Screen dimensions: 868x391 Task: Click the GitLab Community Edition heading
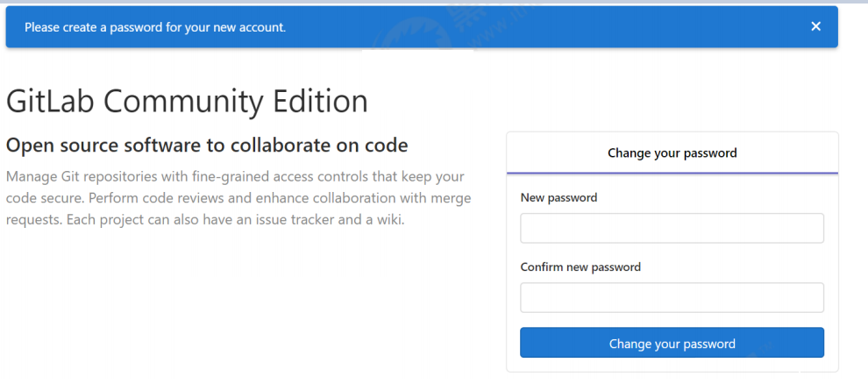coord(187,102)
